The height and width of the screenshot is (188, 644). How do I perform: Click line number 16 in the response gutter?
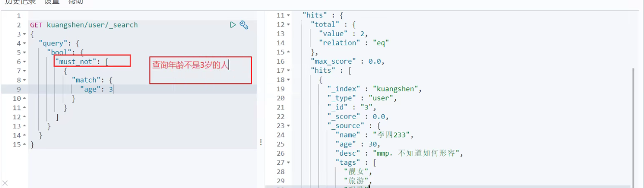click(x=281, y=61)
